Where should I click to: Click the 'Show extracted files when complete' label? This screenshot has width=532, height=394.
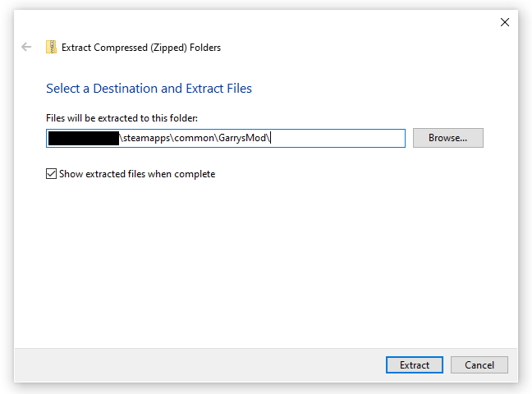click(x=137, y=174)
